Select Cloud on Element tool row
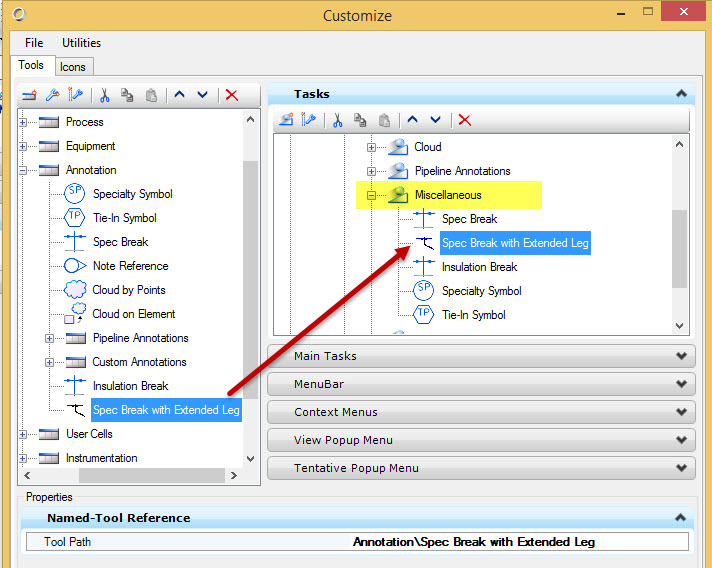712x568 pixels. point(134,314)
